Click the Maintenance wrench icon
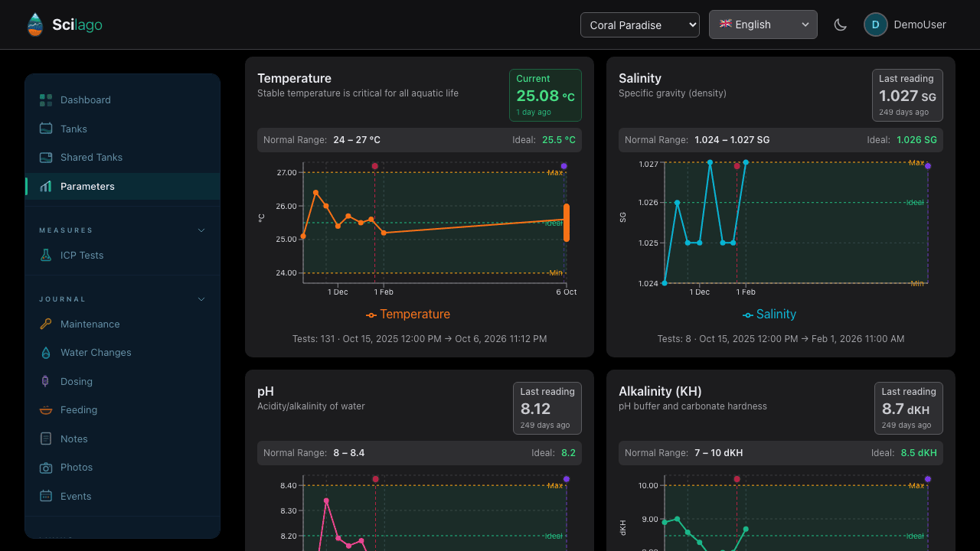This screenshot has width=980, height=551. point(46,324)
